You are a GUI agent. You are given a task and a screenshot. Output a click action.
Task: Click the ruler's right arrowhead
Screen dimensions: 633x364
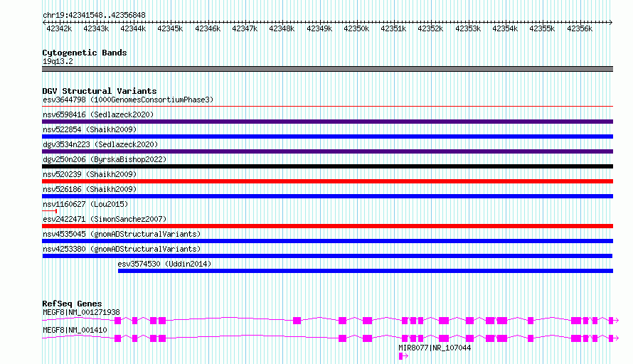(x=611, y=22)
